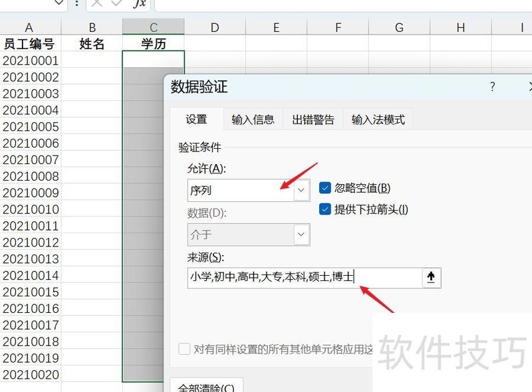Click the help question mark in dialog
532x392 pixels.
tap(492, 87)
